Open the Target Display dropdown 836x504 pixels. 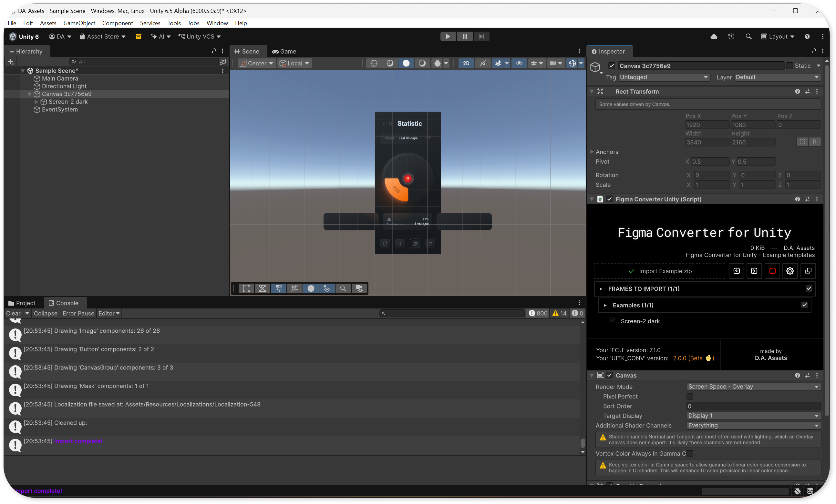[753, 416]
